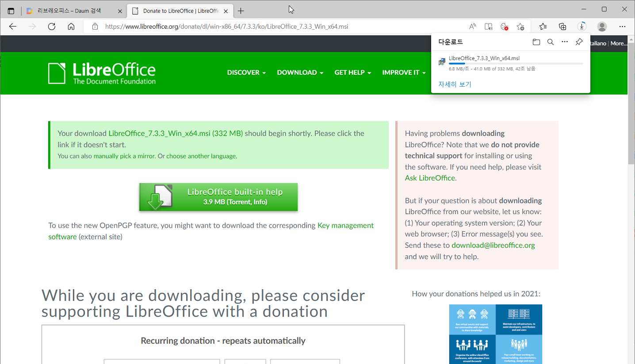This screenshot has height=364, width=635.
Task: Click download filename in downloads panel
Action: [484, 58]
